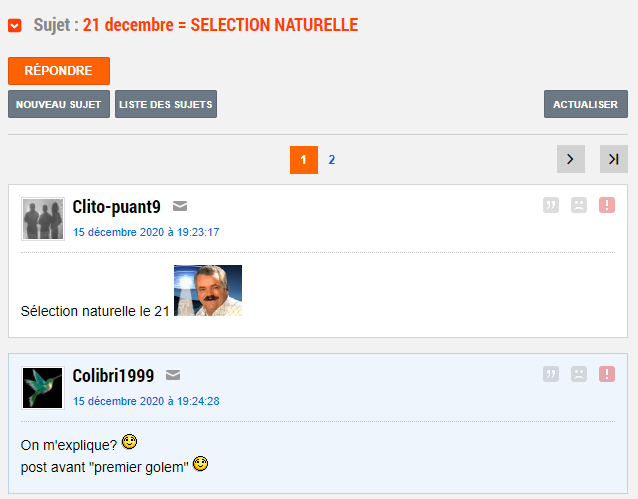Send private message to Clito-puant9
Image resolution: width=638 pixels, height=499 pixels.
click(180, 207)
